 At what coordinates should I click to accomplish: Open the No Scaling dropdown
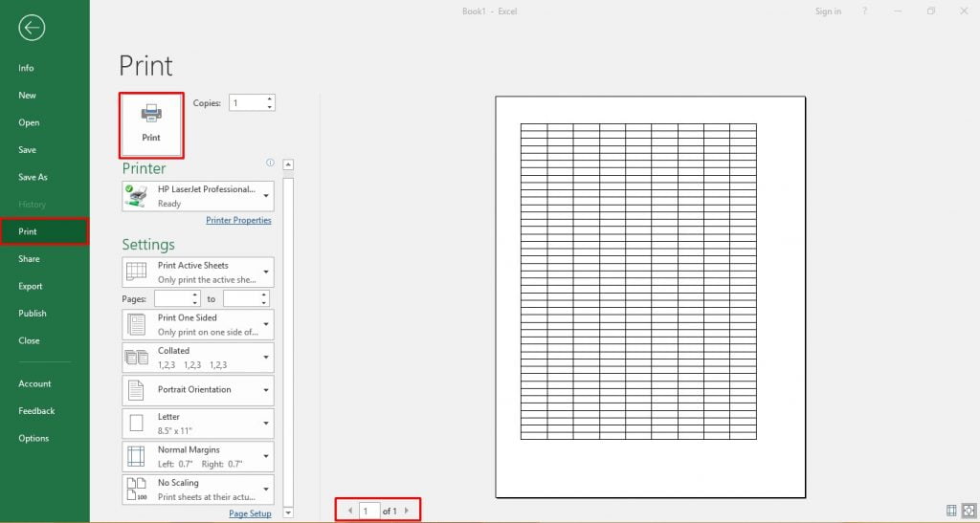tap(197, 490)
